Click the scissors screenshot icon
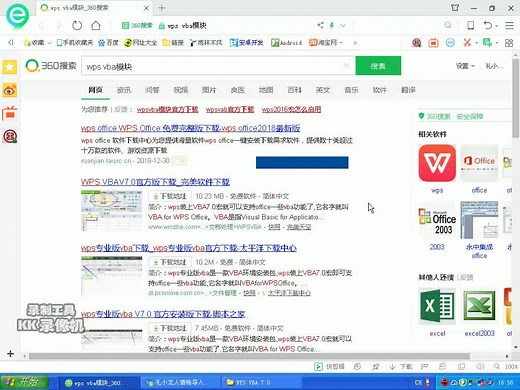This screenshot has width=520, height=390. coord(467,42)
